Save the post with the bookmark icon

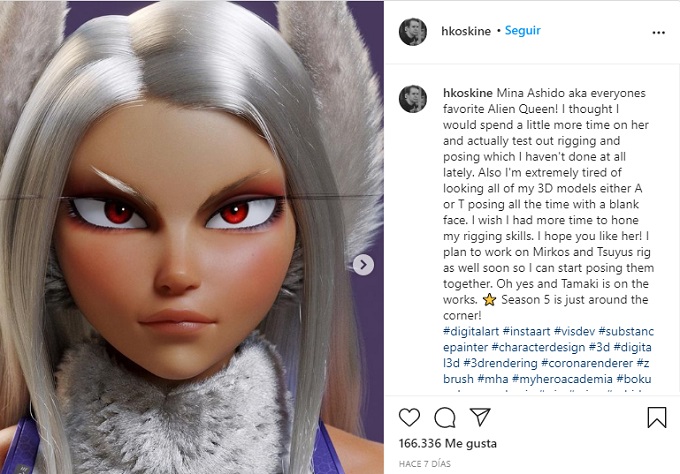pyautogui.click(x=657, y=417)
